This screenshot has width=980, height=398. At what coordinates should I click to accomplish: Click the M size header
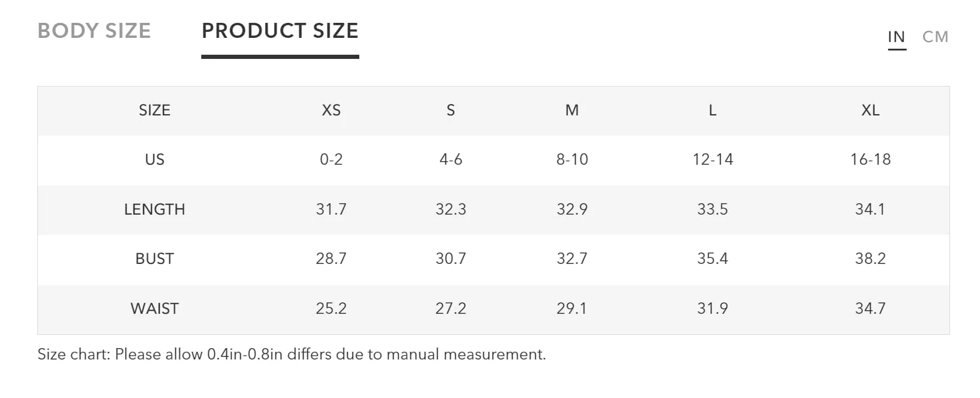572,111
